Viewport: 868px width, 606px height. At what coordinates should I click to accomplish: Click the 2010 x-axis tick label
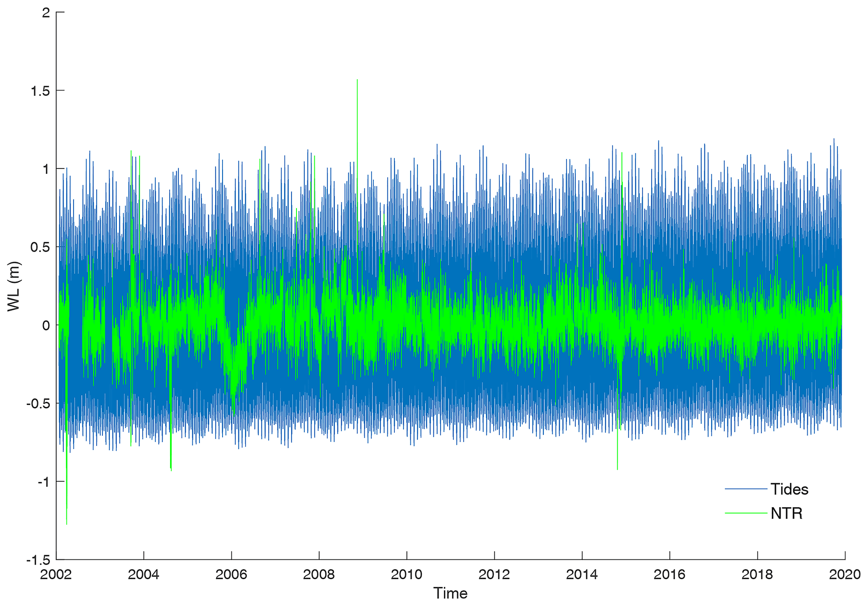(x=406, y=575)
